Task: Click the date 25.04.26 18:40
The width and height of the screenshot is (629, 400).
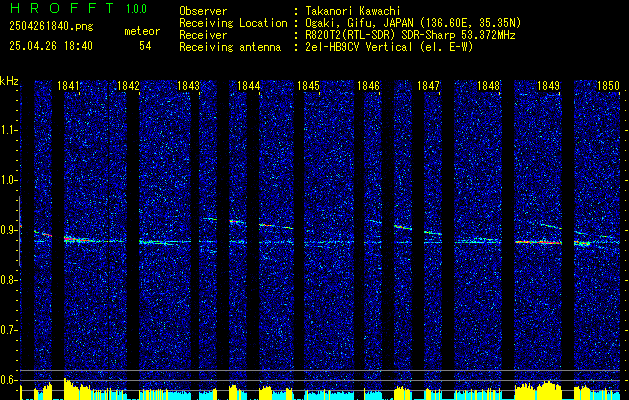Action: click(51, 46)
